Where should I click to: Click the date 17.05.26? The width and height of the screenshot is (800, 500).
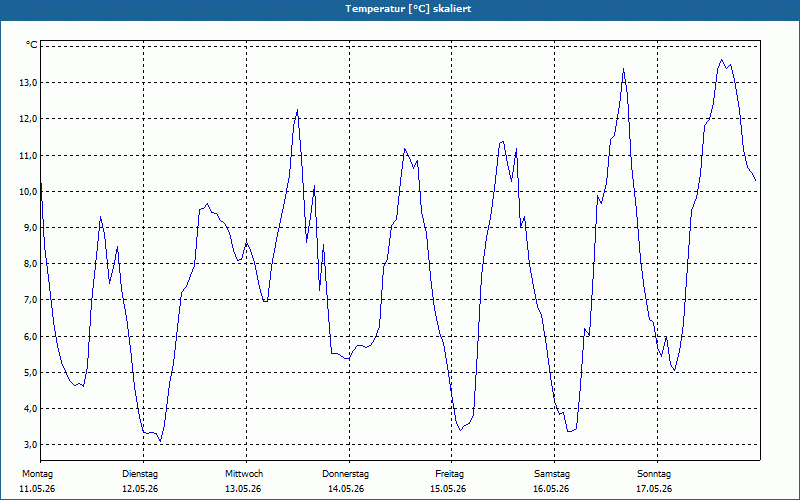[654, 489]
